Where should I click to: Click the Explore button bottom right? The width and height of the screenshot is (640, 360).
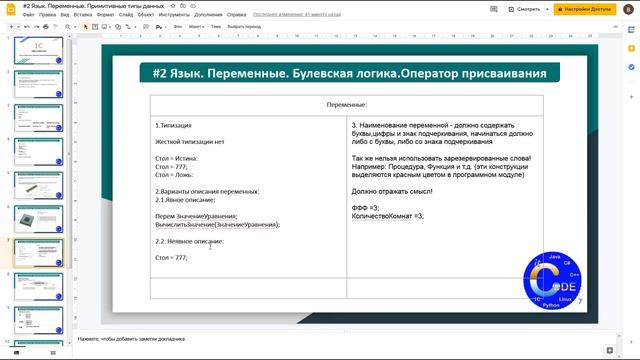[x=610, y=350]
